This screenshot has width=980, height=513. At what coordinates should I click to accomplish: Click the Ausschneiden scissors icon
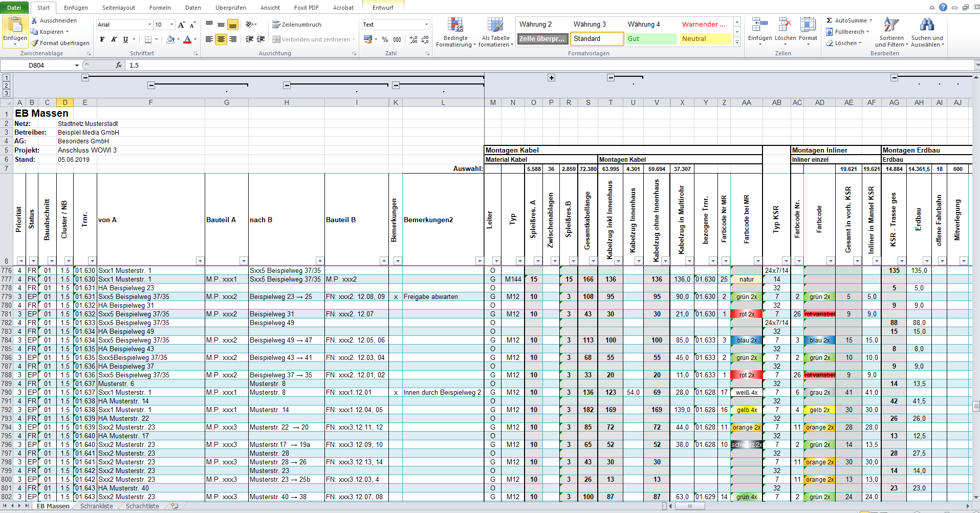(34, 20)
